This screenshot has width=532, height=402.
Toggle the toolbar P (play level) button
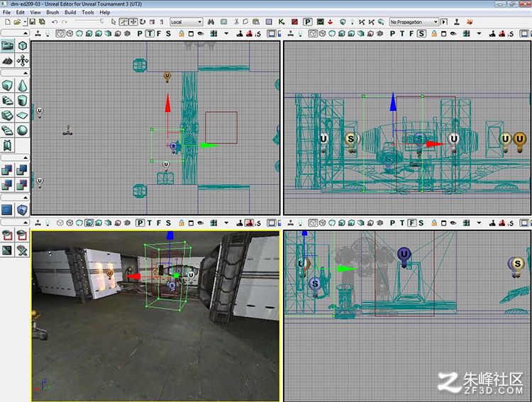[307, 22]
